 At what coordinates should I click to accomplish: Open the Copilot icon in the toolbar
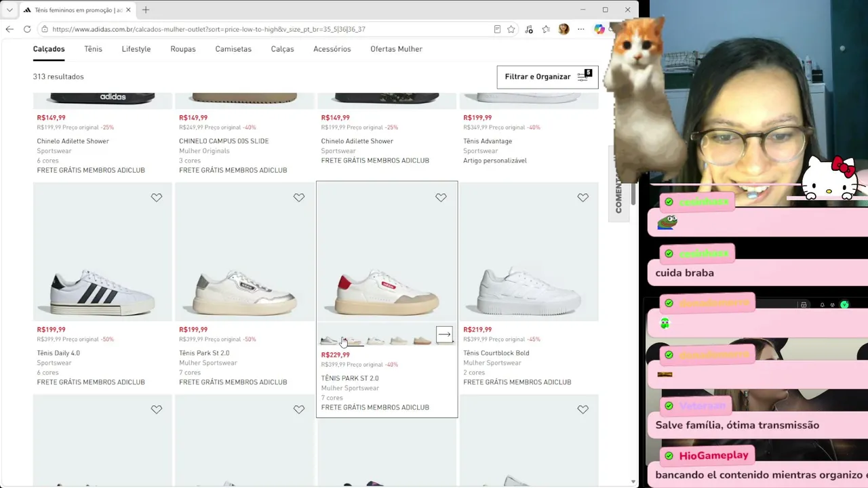click(599, 29)
